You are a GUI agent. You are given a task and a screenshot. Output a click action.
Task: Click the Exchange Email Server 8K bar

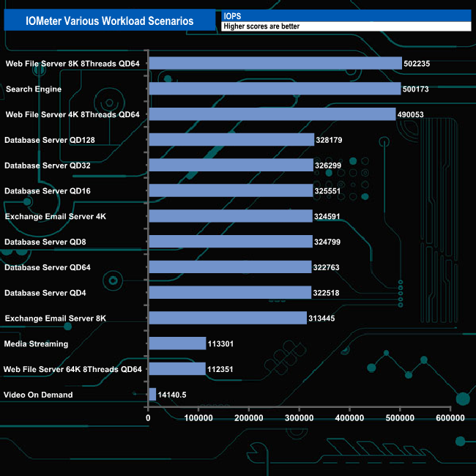(x=227, y=318)
